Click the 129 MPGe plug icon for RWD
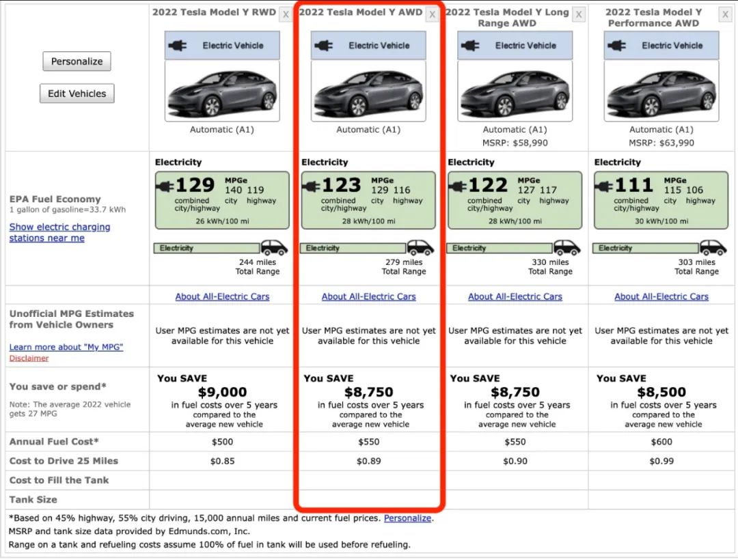The width and height of the screenshot is (738, 560). click(x=166, y=186)
